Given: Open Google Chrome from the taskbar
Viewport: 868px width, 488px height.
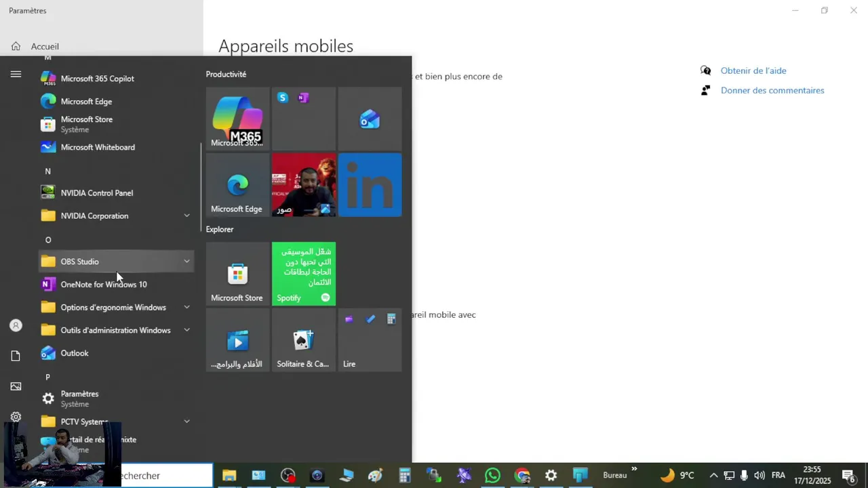Looking at the screenshot, I should click(522, 476).
